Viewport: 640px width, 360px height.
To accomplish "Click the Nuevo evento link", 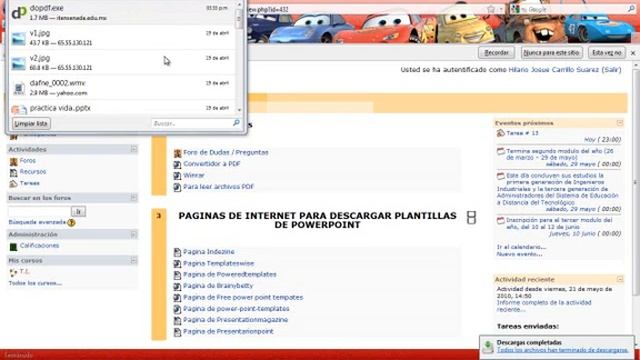I will pyautogui.click(x=519, y=254).
